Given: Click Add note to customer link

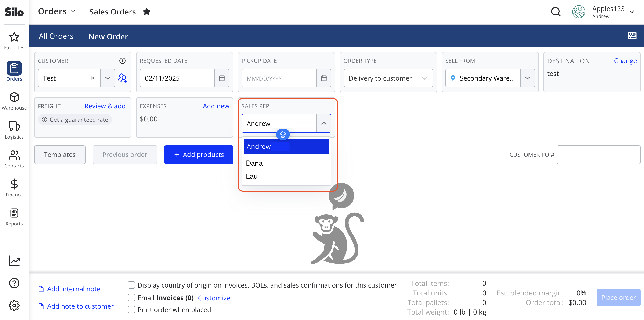Looking at the screenshot, I should pos(80,306).
